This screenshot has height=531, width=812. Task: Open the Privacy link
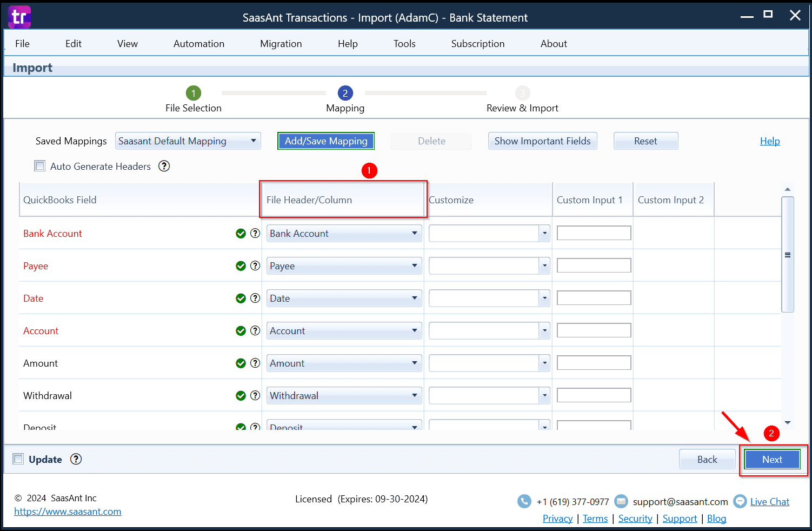click(557, 519)
